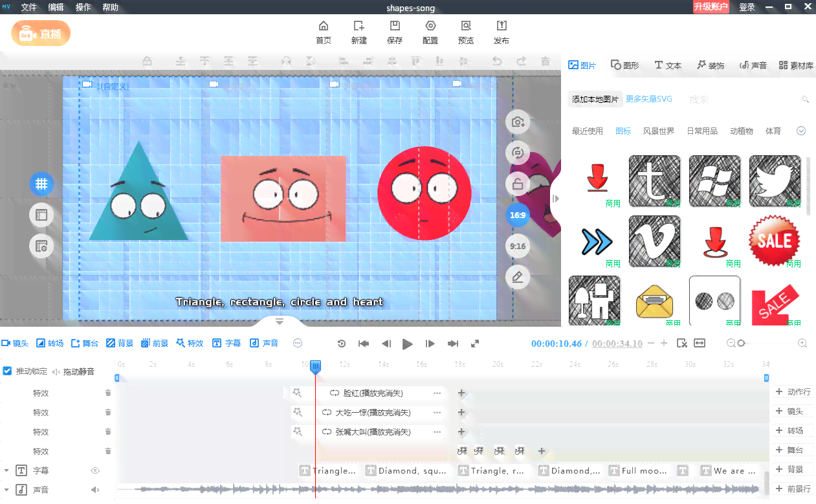Click 添加本地图片 button
816x504 pixels.
(x=595, y=100)
